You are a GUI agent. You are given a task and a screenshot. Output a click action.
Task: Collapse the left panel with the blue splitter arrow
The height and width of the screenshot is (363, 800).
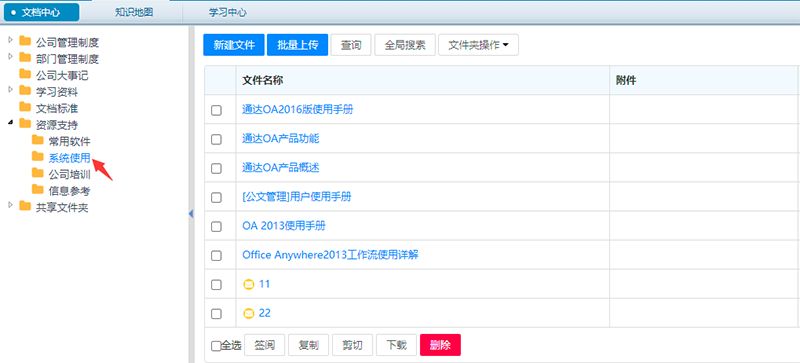pyautogui.click(x=191, y=213)
